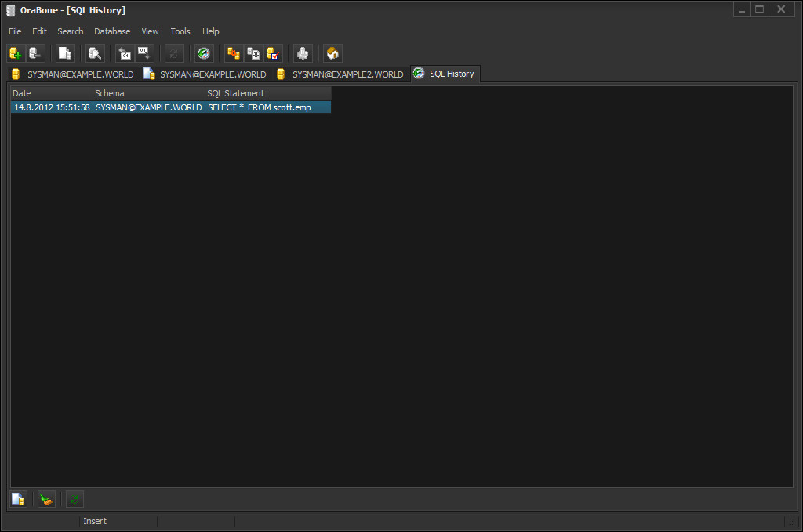Open the Search menu
Screen dimensions: 803x532
(70, 31)
